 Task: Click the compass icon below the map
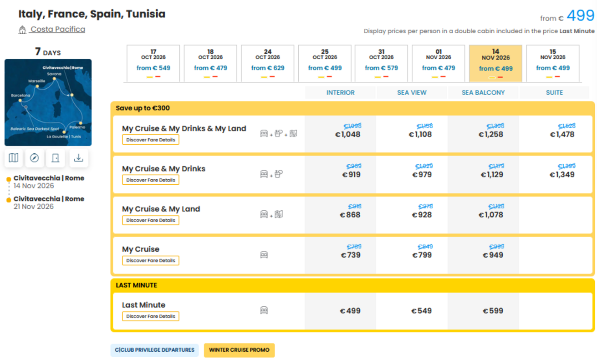(x=34, y=158)
